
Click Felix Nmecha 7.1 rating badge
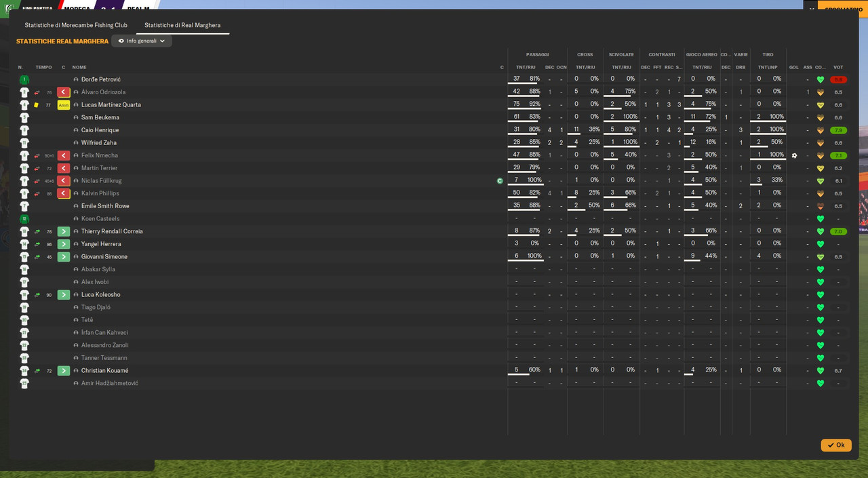click(x=838, y=156)
